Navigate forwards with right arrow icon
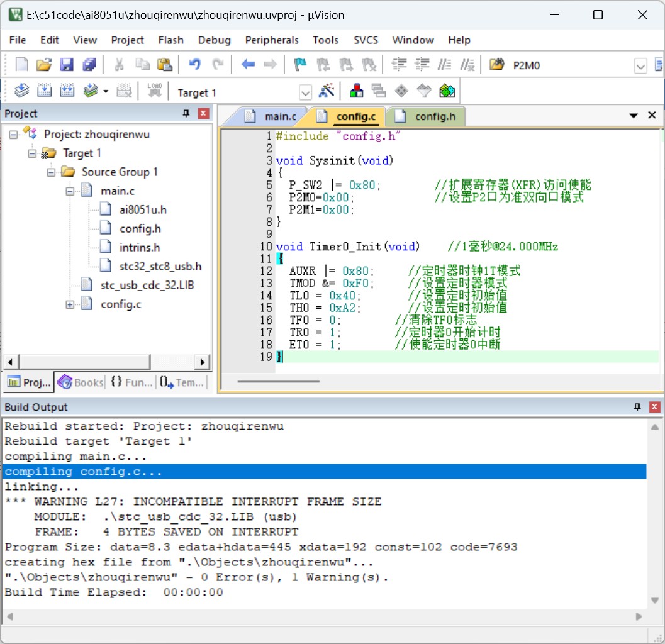This screenshot has height=644, width=665. (x=270, y=65)
